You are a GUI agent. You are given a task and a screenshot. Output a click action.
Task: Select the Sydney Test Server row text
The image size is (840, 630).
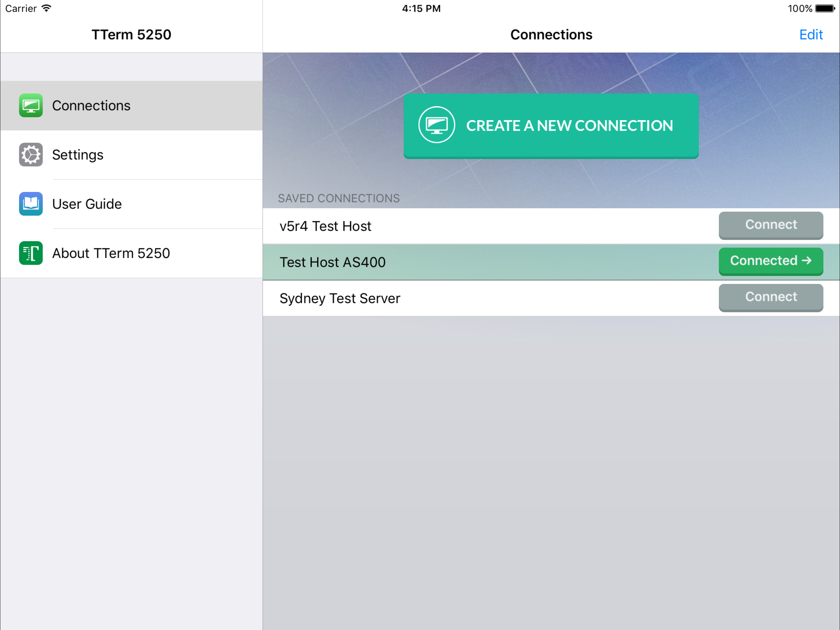point(340,299)
